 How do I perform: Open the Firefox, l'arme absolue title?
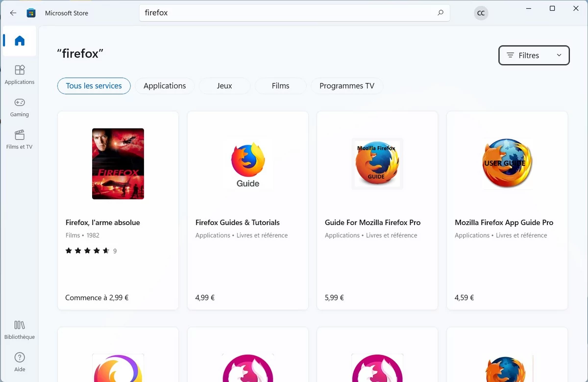click(103, 223)
